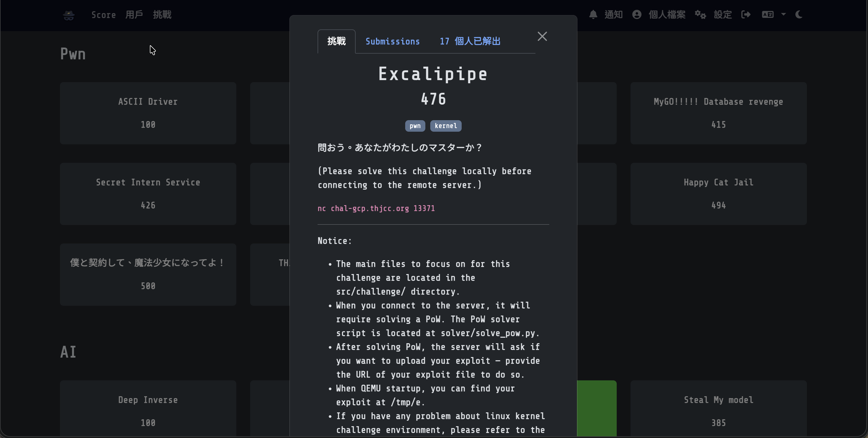
Task: Open MyGO!!!!! Database revenge challenge
Action: coord(718,113)
